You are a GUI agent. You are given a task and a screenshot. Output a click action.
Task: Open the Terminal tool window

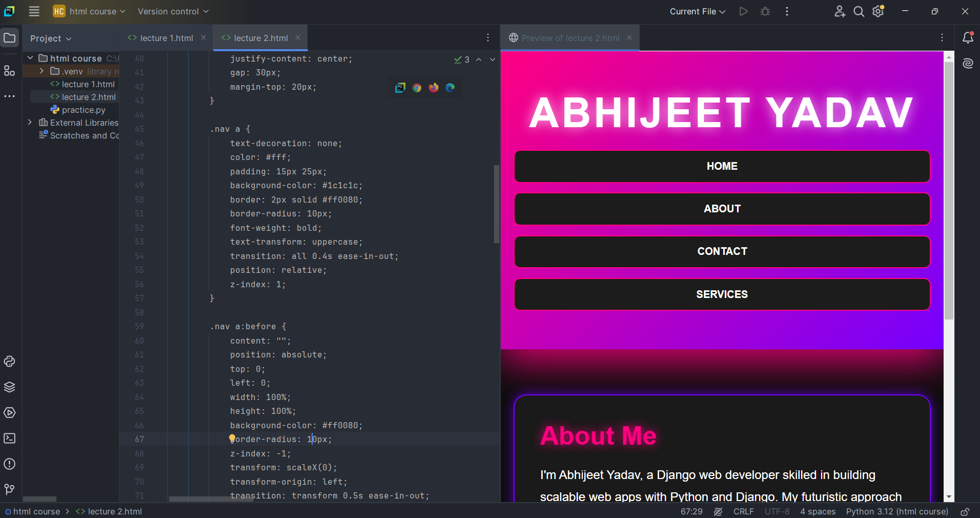click(x=10, y=439)
